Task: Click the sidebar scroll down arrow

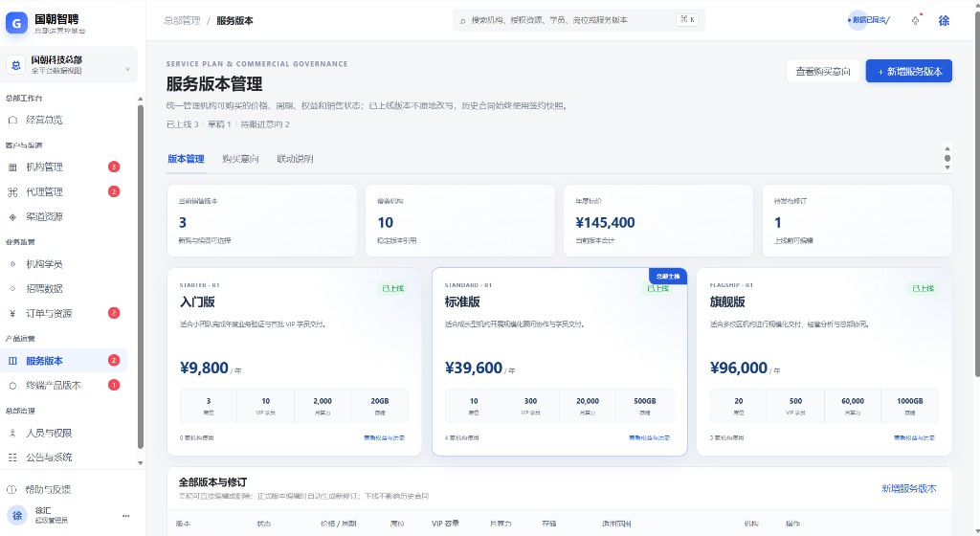Action: [140, 463]
